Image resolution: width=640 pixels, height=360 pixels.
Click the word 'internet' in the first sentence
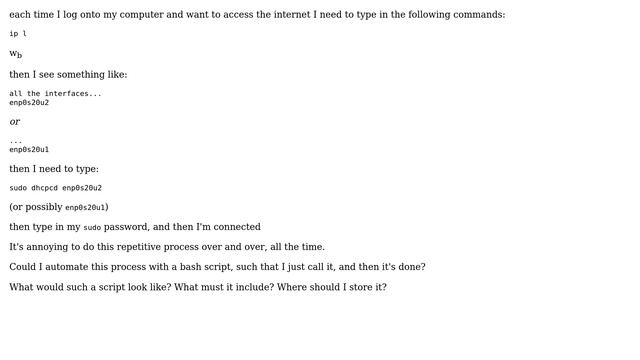pyautogui.click(x=292, y=15)
